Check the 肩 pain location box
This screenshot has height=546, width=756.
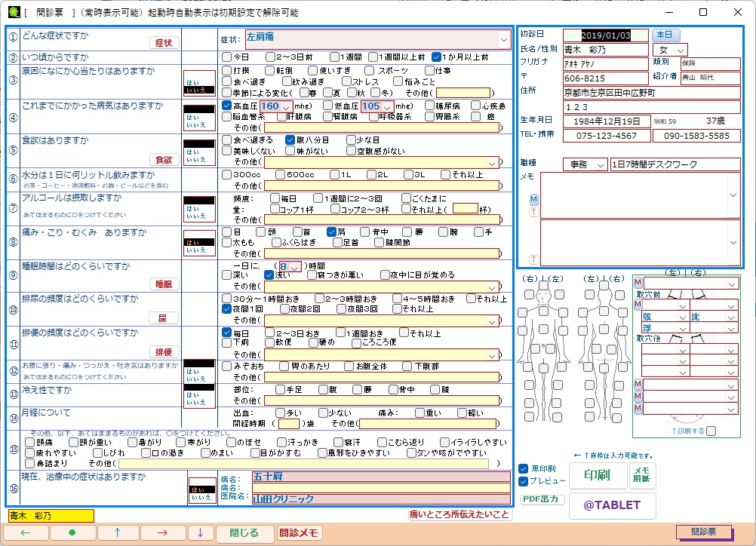[331, 232]
